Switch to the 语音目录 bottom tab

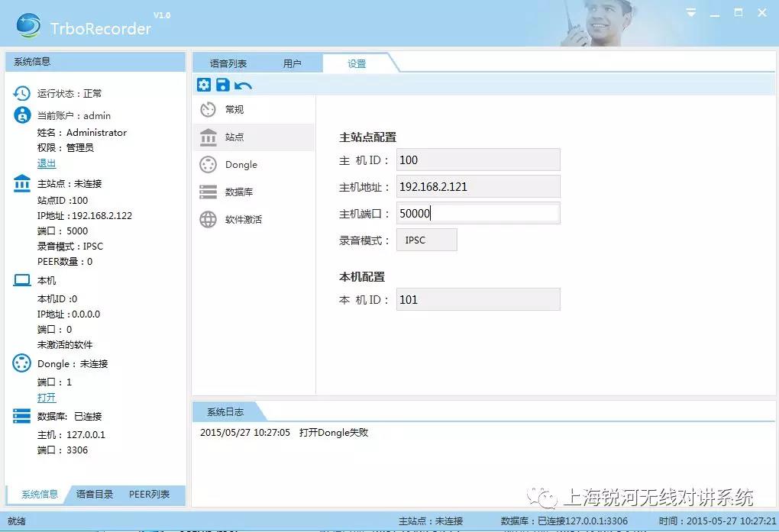(x=95, y=495)
